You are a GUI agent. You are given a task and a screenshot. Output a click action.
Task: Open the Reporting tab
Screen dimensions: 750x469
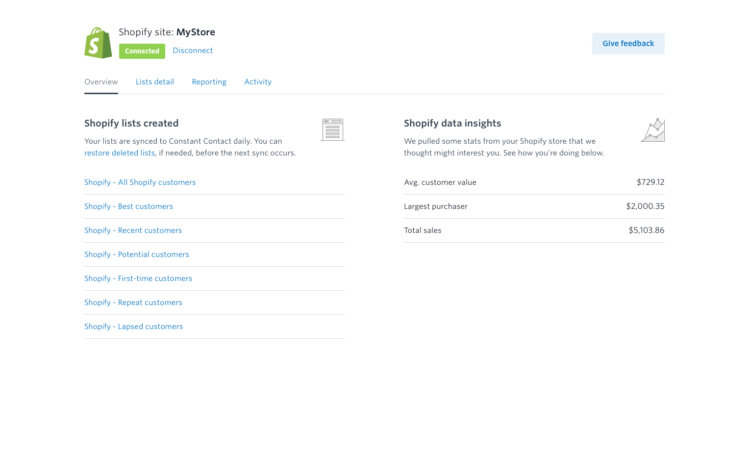209,82
